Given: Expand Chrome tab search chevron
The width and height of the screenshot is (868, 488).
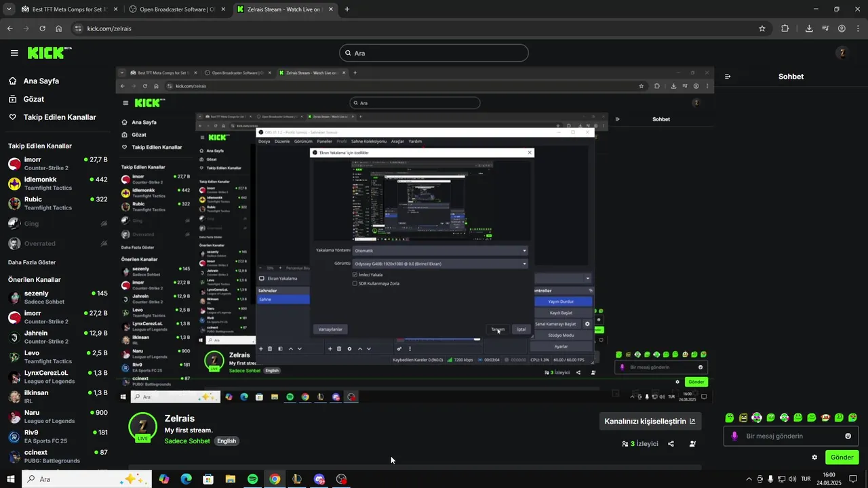Looking at the screenshot, I should 9,9.
